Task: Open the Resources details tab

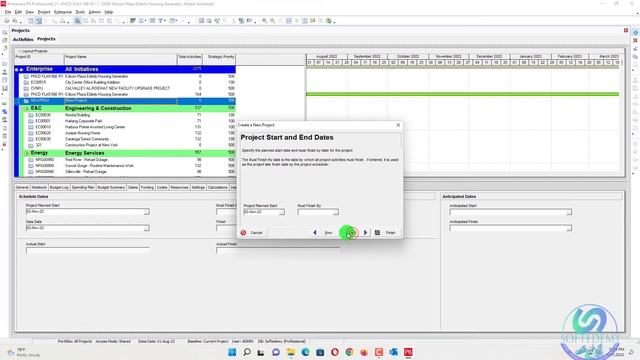Action: click(180, 187)
